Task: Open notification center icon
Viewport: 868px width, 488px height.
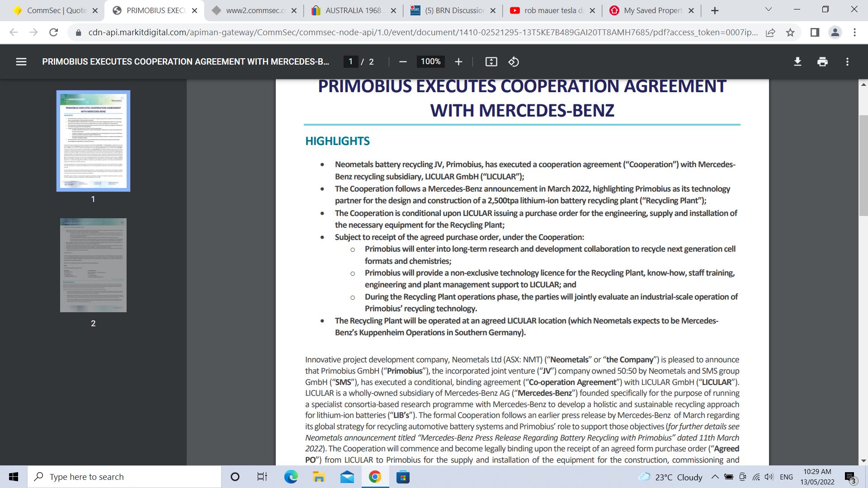Action: pos(850,477)
